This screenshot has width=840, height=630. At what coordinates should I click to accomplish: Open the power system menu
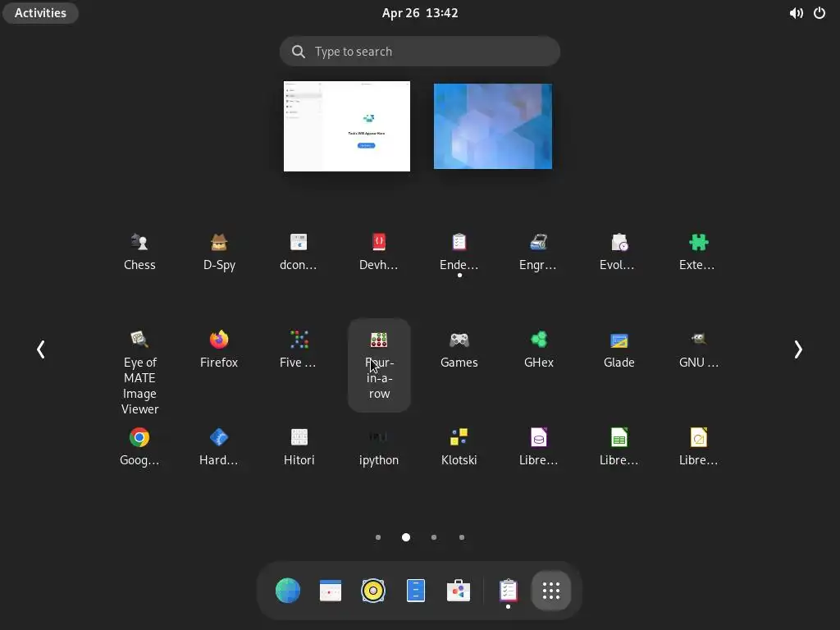click(819, 13)
